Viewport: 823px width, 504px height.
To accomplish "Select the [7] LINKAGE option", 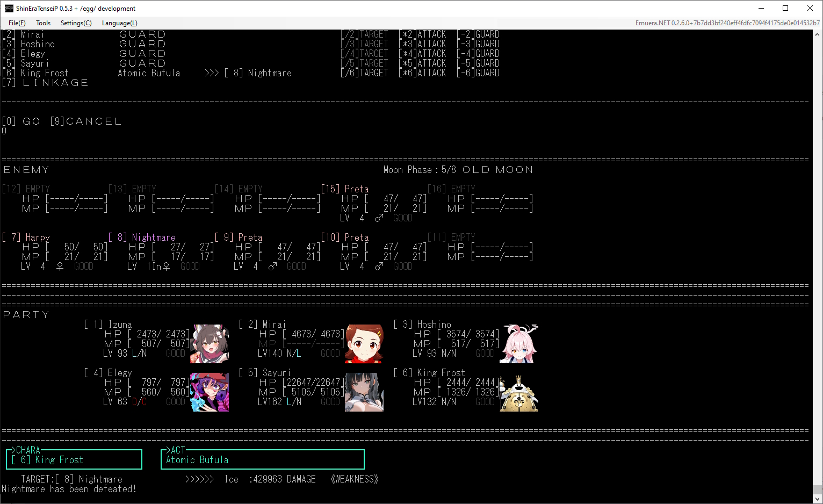I will click(x=45, y=83).
